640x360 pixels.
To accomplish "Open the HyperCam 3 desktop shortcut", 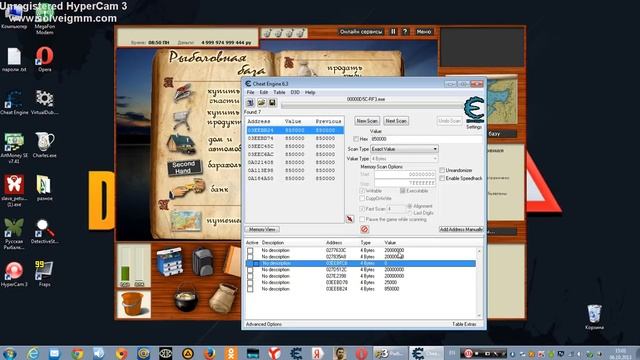I will [14, 274].
